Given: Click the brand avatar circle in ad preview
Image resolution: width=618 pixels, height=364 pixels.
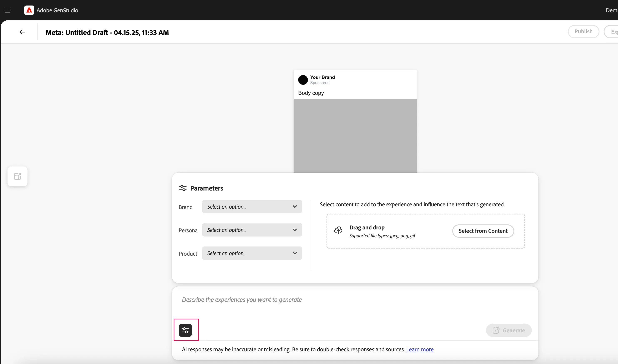Looking at the screenshot, I should [x=303, y=80].
